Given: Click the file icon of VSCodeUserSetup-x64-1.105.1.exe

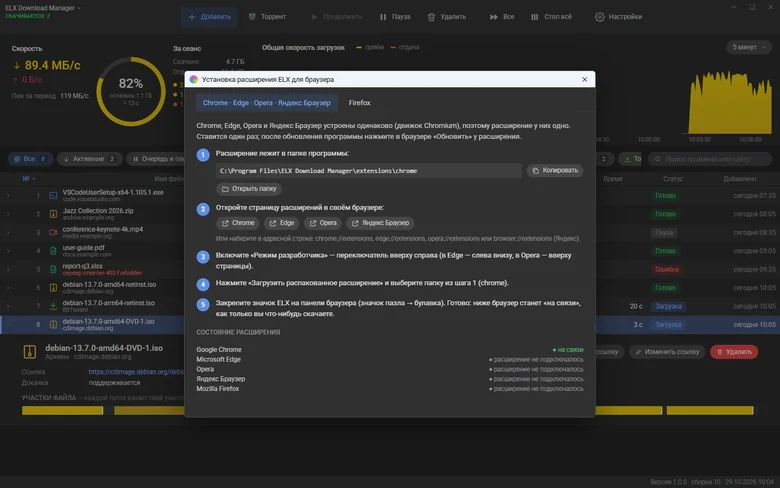Looking at the screenshot, I should pyautogui.click(x=53, y=195).
